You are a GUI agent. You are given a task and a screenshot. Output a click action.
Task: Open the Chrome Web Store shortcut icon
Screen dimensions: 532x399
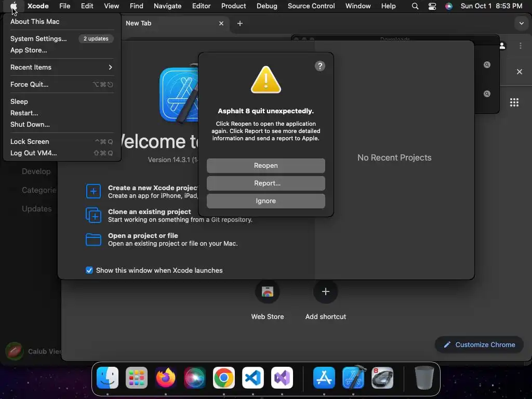[x=268, y=292]
